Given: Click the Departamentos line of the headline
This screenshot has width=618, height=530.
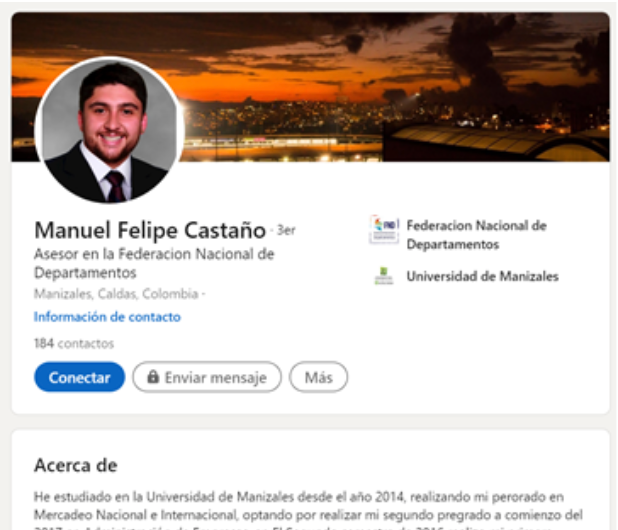Looking at the screenshot, I should pos(85,273).
